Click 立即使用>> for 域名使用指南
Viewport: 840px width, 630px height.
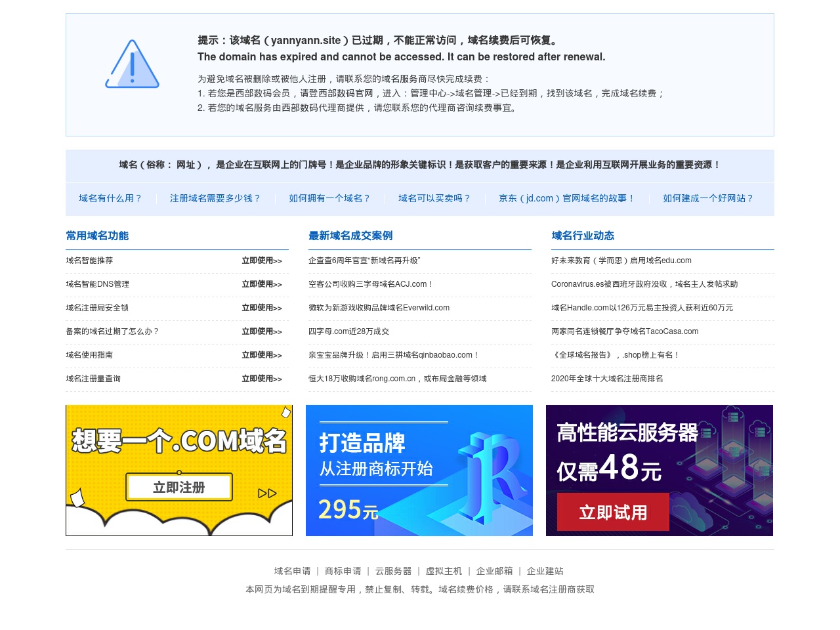(262, 355)
